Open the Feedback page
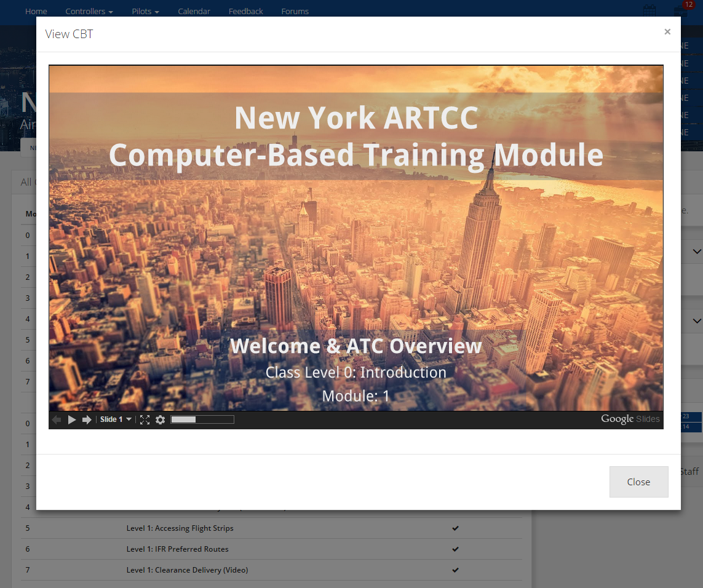Viewport: 703px width, 588px height. coord(245,11)
